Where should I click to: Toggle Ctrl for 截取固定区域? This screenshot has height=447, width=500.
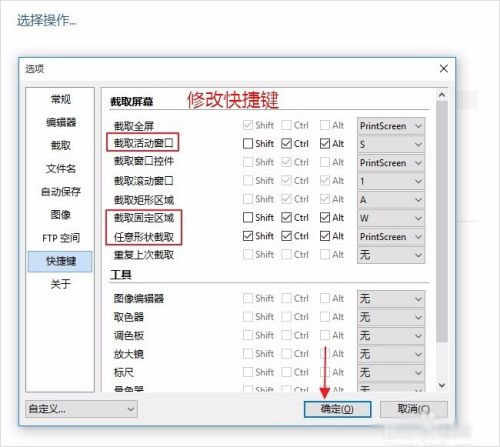tap(286, 218)
